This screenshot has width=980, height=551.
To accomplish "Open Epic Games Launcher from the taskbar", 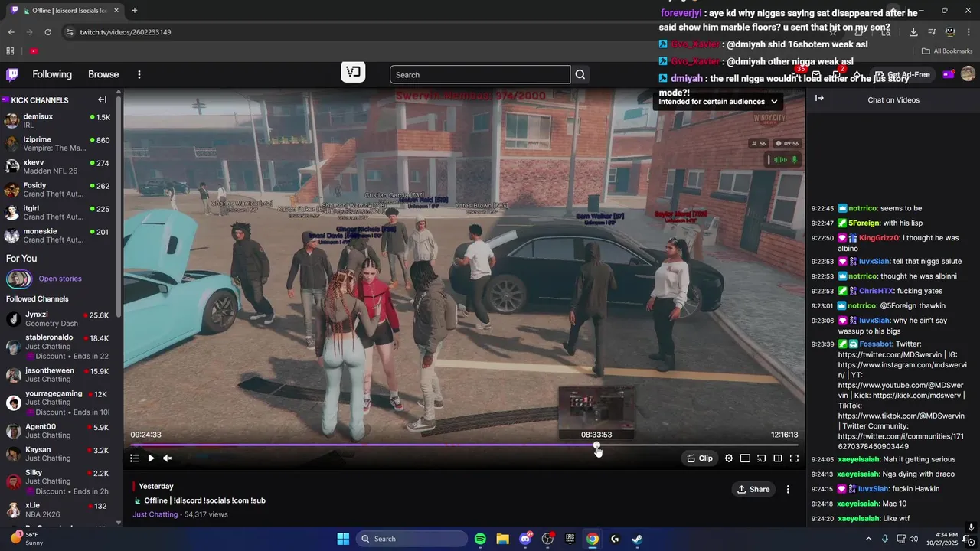I will pyautogui.click(x=570, y=539).
